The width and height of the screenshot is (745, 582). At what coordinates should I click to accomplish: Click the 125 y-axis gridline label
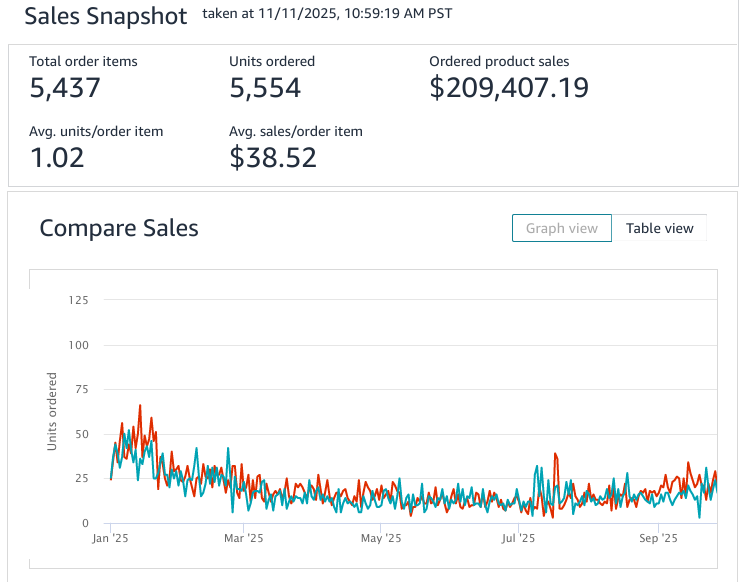(x=78, y=300)
